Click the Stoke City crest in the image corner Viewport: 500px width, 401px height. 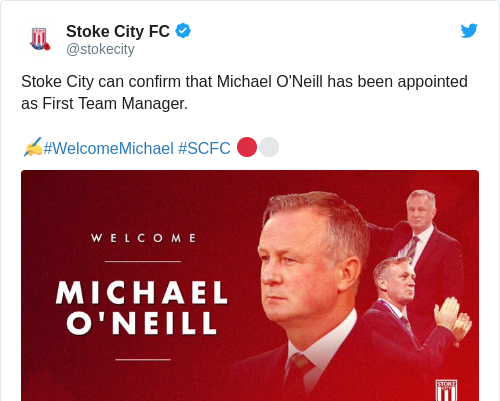(446, 390)
